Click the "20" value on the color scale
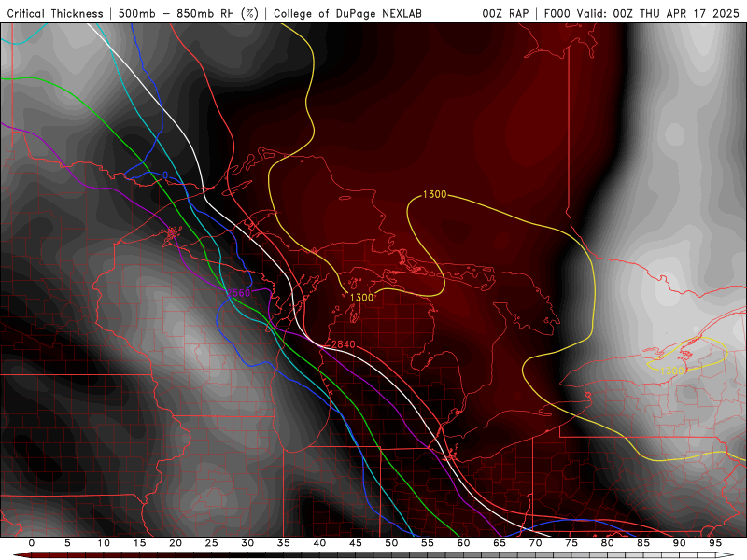Image resolution: width=747 pixels, height=560 pixels. click(x=176, y=543)
